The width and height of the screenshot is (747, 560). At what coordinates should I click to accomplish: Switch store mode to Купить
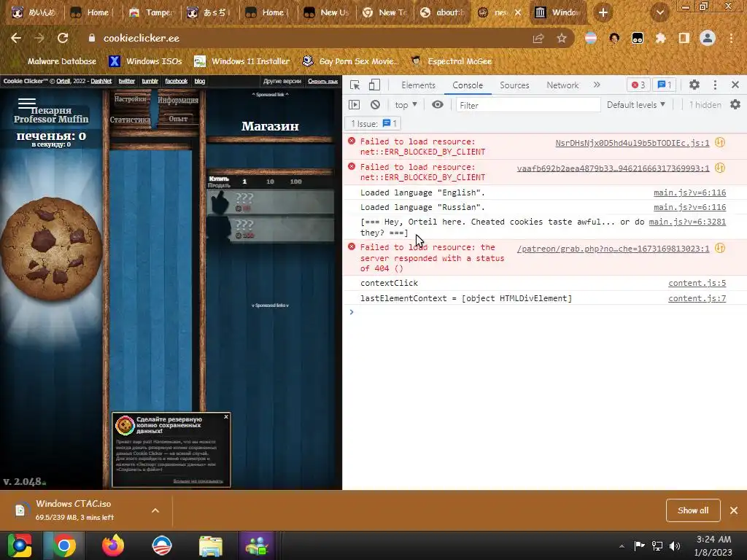pos(219,179)
